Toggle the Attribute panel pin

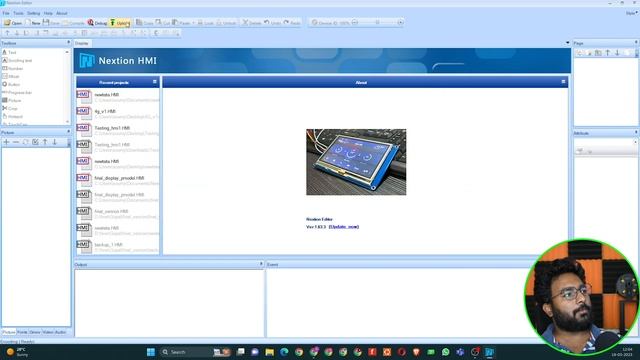pos(636,132)
